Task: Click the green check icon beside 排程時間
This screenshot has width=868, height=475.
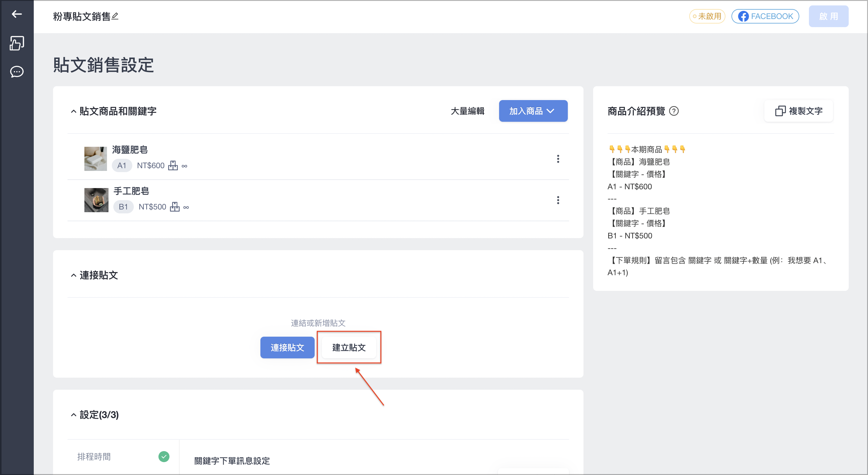Action: coord(164,457)
